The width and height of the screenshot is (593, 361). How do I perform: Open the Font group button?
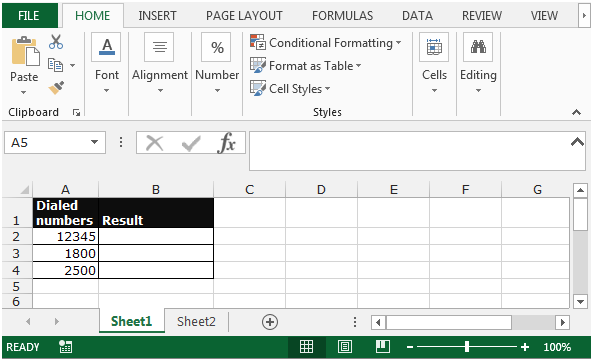(x=107, y=63)
